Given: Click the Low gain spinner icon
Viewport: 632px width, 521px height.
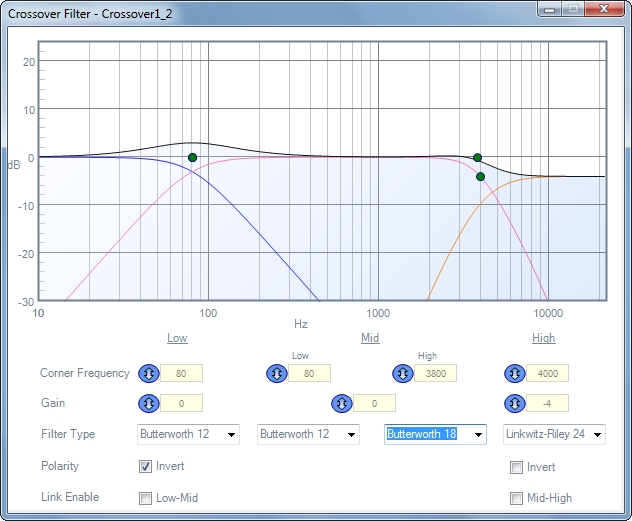Looking at the screenshot, I should [x=147, y=403].
